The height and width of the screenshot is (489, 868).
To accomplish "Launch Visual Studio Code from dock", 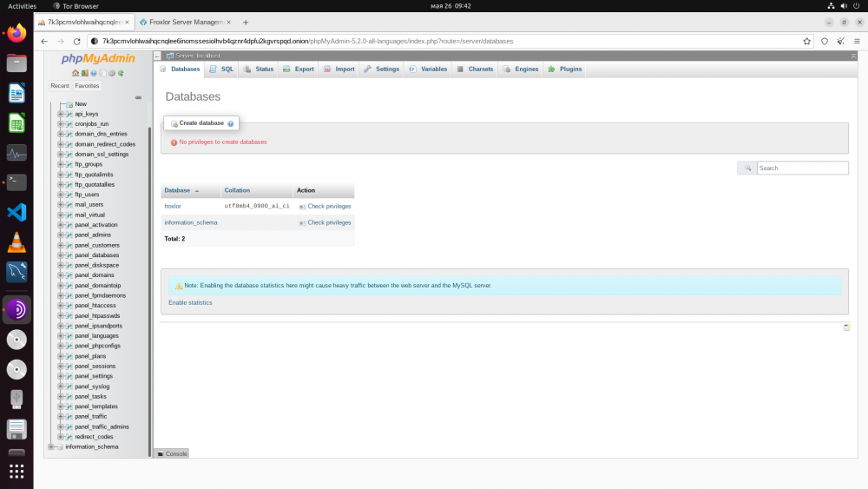I will (x=16, y=212).
